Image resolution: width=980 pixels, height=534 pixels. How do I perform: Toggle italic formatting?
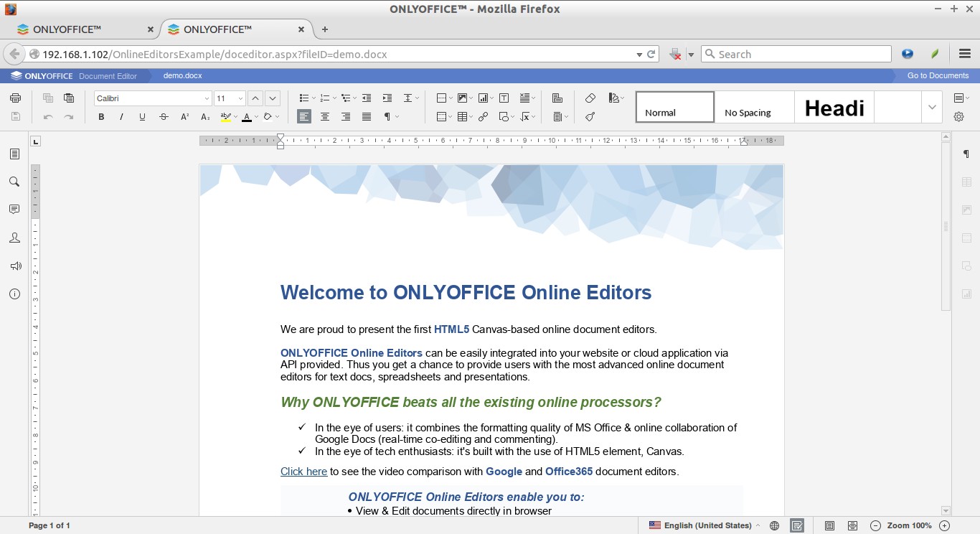point(122,117)
